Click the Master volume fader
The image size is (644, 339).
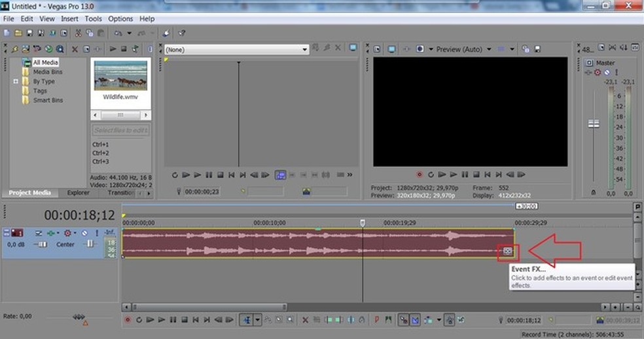click(594, 124)
